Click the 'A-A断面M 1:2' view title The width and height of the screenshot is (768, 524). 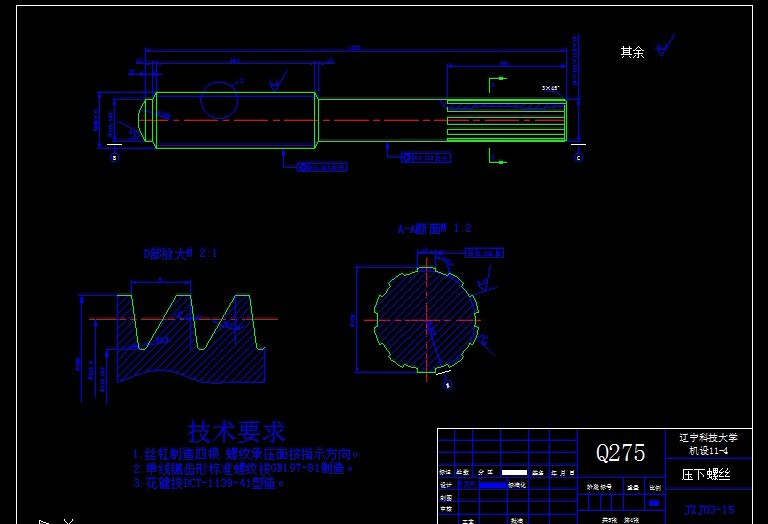pyautogui.click(x=434, y=229)
